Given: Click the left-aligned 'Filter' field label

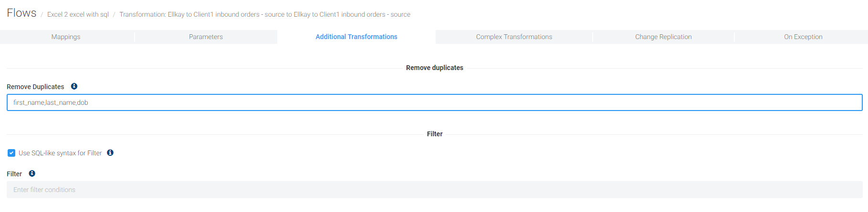Looking at the screenshot, I should coord(14,174).
